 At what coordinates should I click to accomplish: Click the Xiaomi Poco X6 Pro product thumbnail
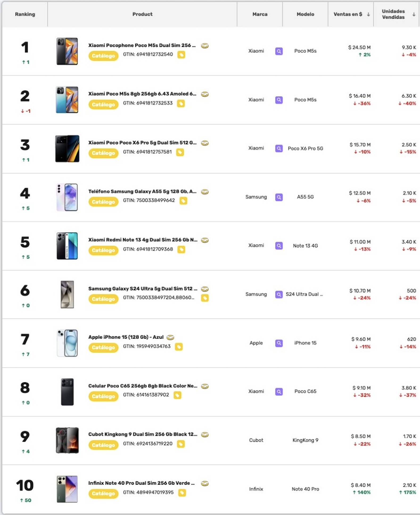(x=67, y=148)
